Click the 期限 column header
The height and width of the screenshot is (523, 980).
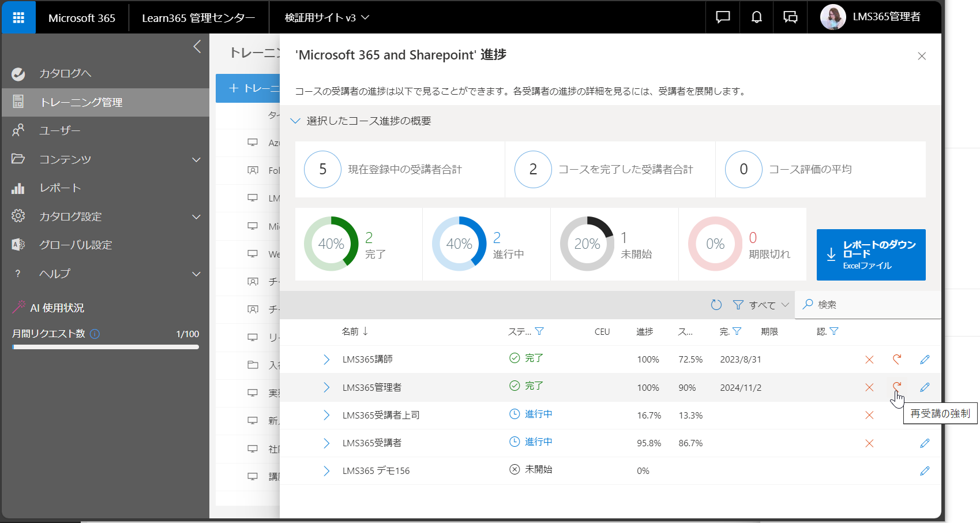769,331
